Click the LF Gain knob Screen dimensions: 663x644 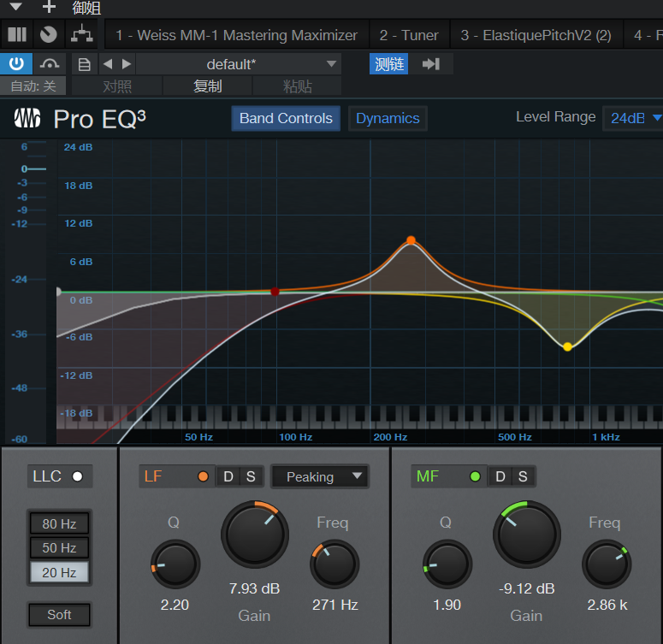pyautogui.click(x=255, y=534)
